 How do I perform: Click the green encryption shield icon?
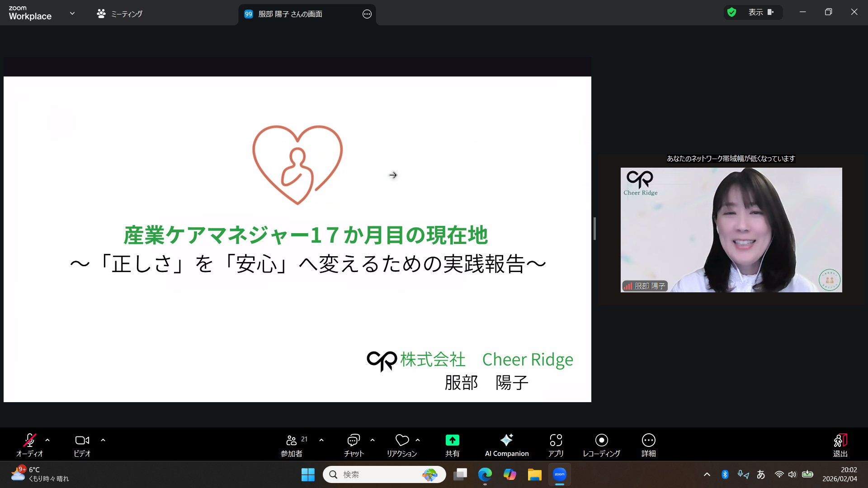pyautogui.click(x=731, y=12)
